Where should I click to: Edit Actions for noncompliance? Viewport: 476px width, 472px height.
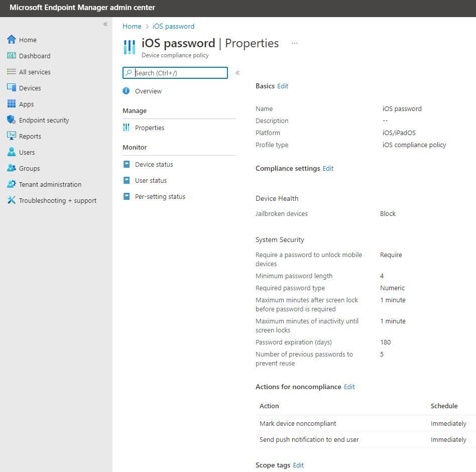coord(349,387)
